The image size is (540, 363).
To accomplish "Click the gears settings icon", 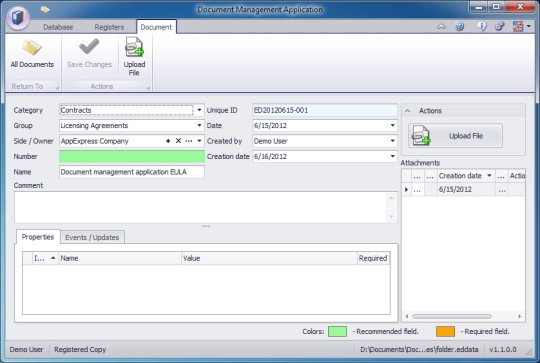I will [500, 26].
